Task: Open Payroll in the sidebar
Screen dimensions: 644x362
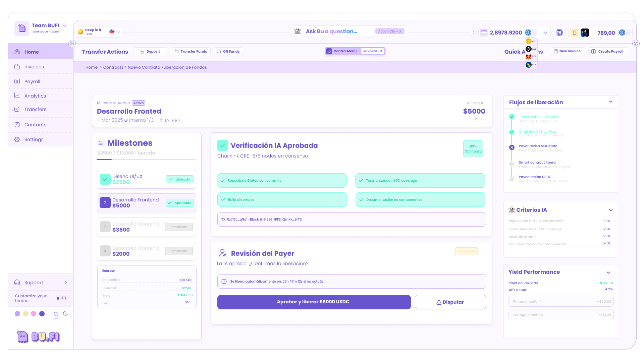Action: coord(32,81)
